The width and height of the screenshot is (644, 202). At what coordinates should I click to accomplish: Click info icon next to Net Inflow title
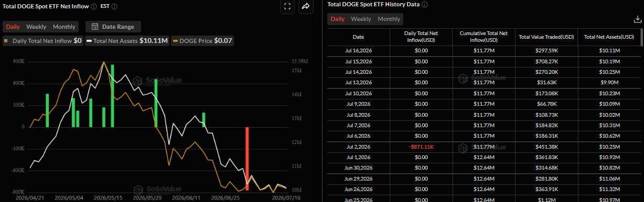[93, 6]
